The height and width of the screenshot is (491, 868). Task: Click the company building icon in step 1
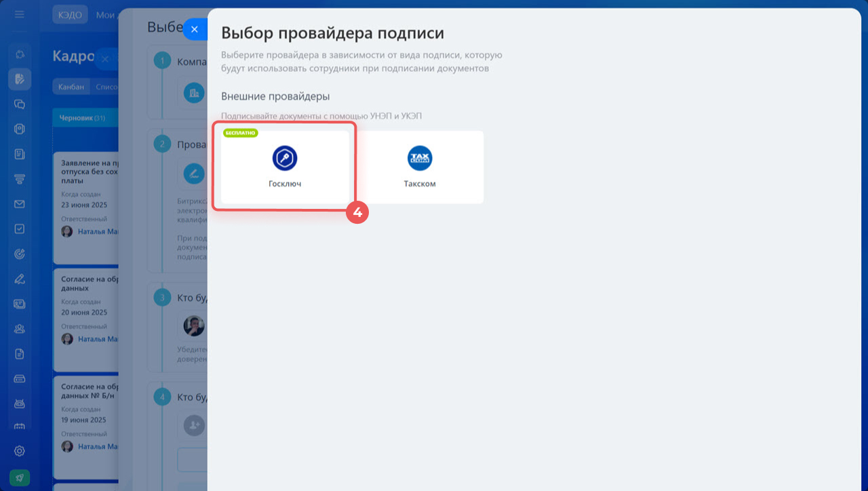pos(194,93)
